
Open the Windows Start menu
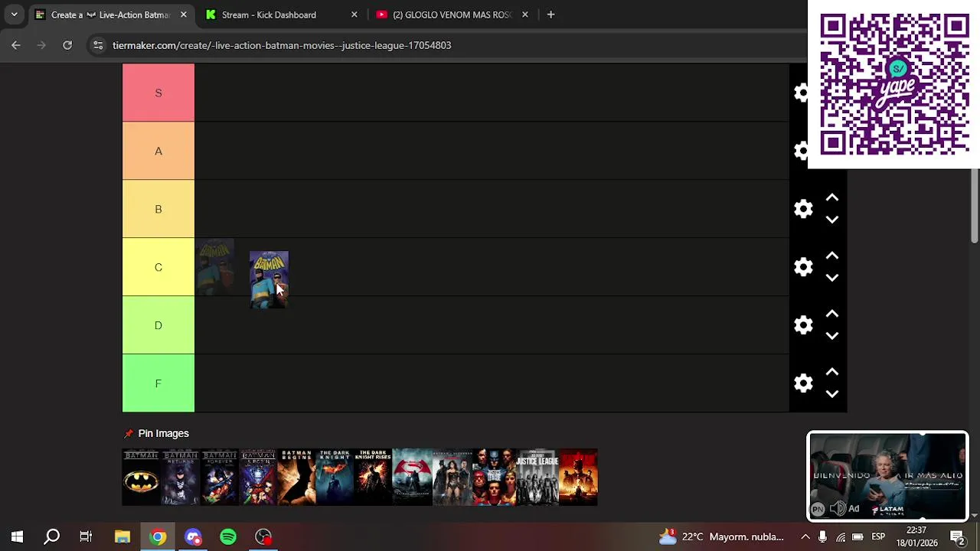point(17,536)
